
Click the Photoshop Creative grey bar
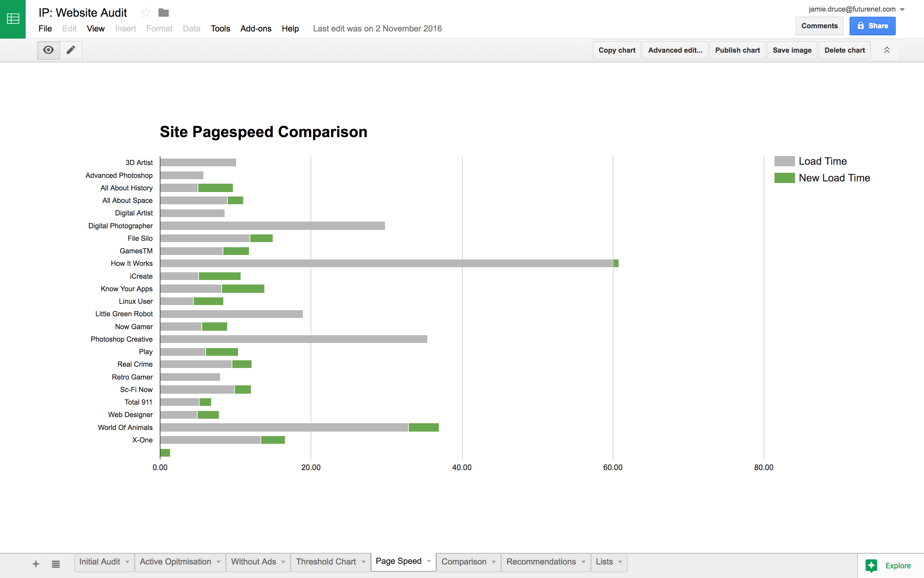294,339
